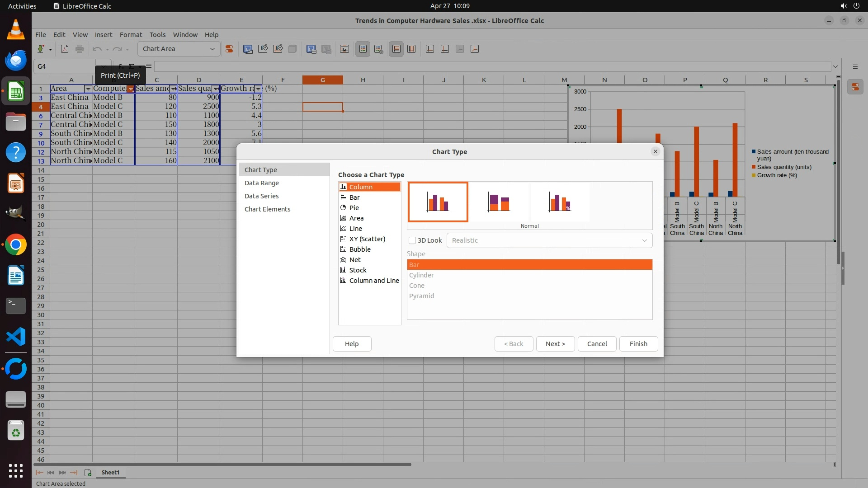The width and height of the screenshot is (868, 488).
Task: Toggle Legend On/Off toolbar icon
Action: point(363,49)
